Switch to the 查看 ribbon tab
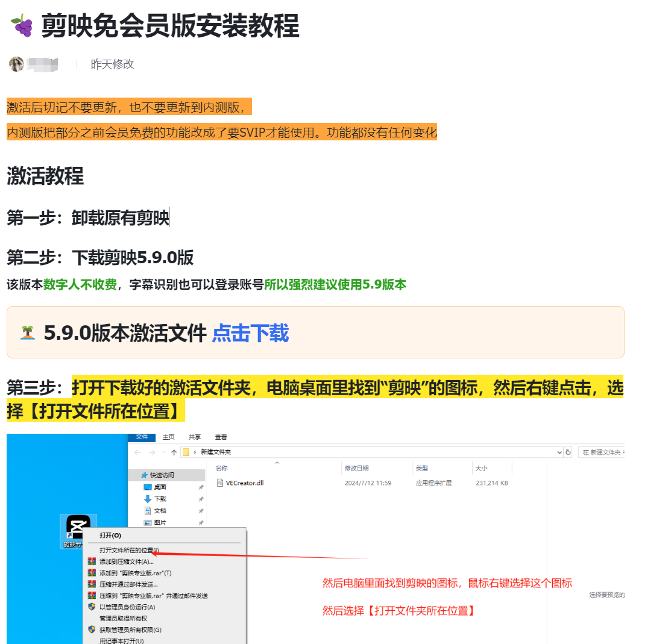Image resolution: width=671 pixels, height=644 pixels. pyautogui.click(x=221, y=437)
